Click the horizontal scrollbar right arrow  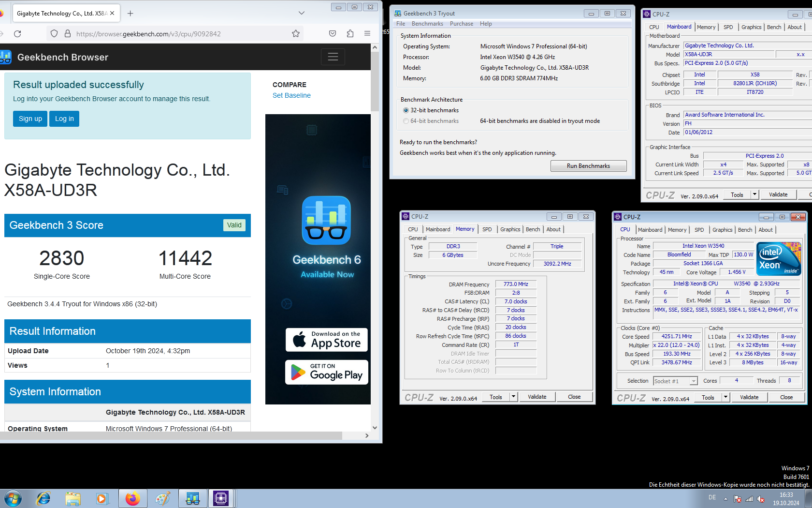[367, 435]
